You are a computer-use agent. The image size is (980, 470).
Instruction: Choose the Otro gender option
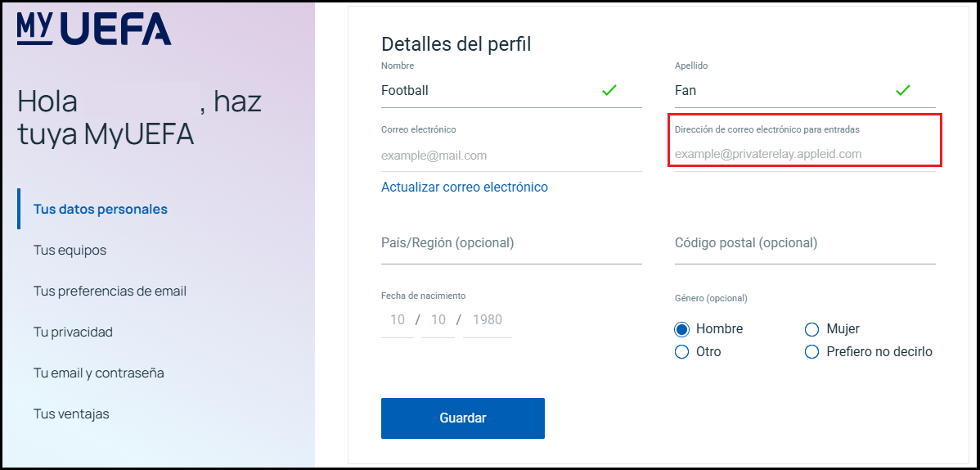[682, 352]
